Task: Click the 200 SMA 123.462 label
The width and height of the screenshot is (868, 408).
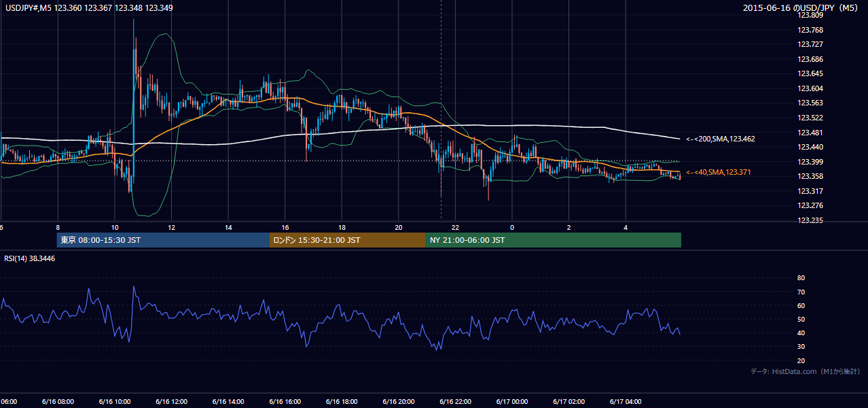Action: point(721,139)
